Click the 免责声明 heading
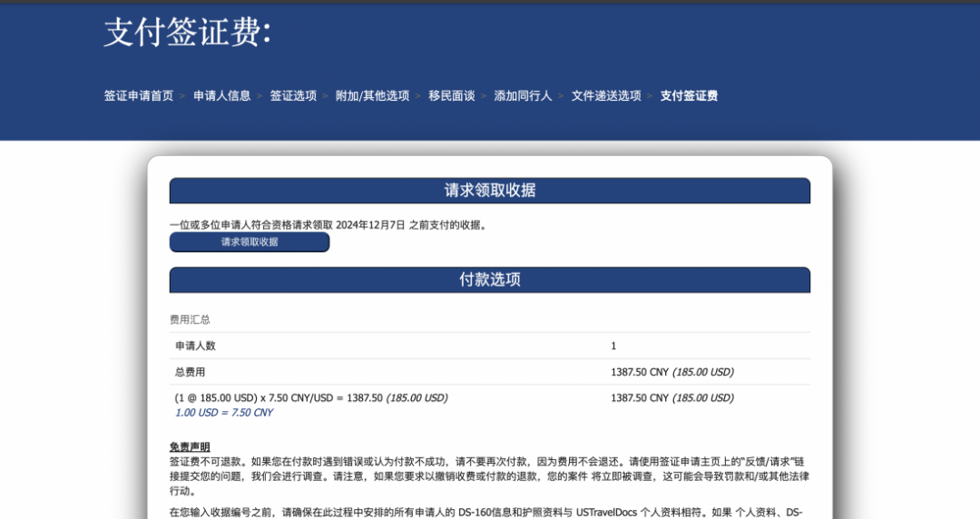This screenshot has height=519, width=980. (x=190, y=447)
